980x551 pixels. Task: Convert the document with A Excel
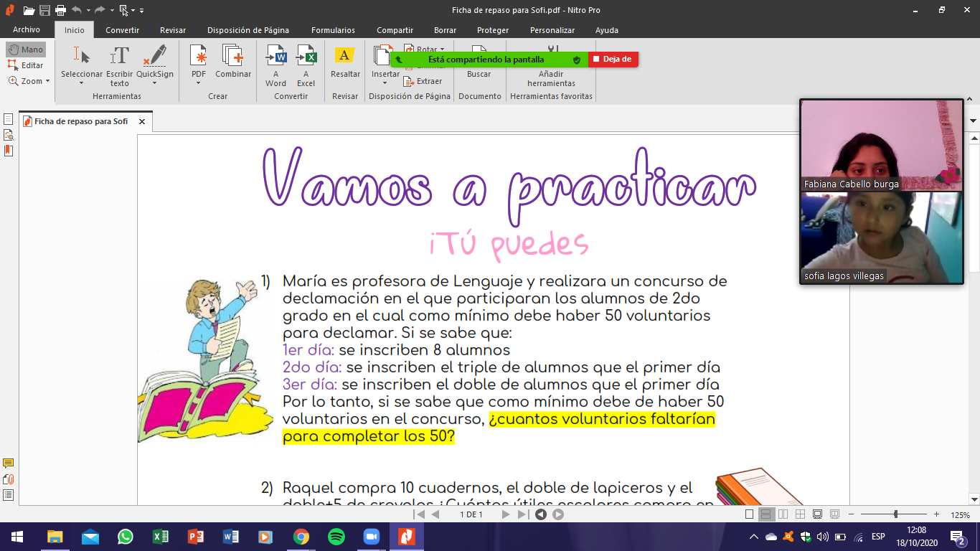pos(306,65)
